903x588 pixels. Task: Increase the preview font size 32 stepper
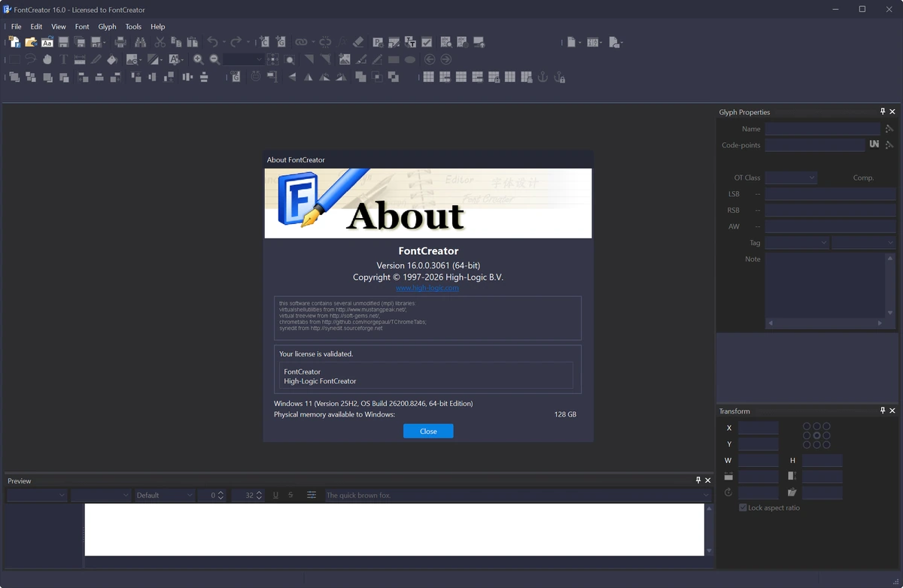click(x=260, y=493)
